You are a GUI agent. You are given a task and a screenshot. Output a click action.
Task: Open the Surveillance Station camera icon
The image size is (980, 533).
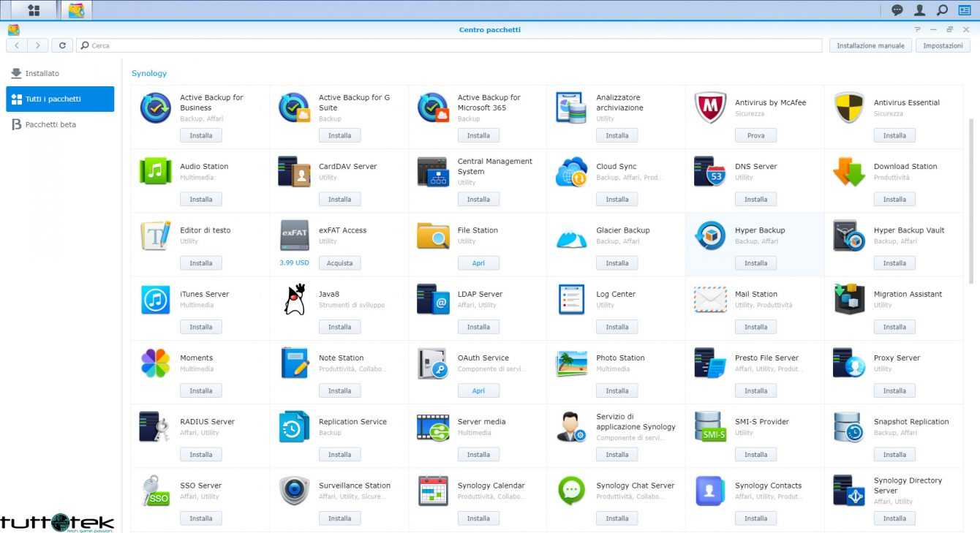coord(294,491)
